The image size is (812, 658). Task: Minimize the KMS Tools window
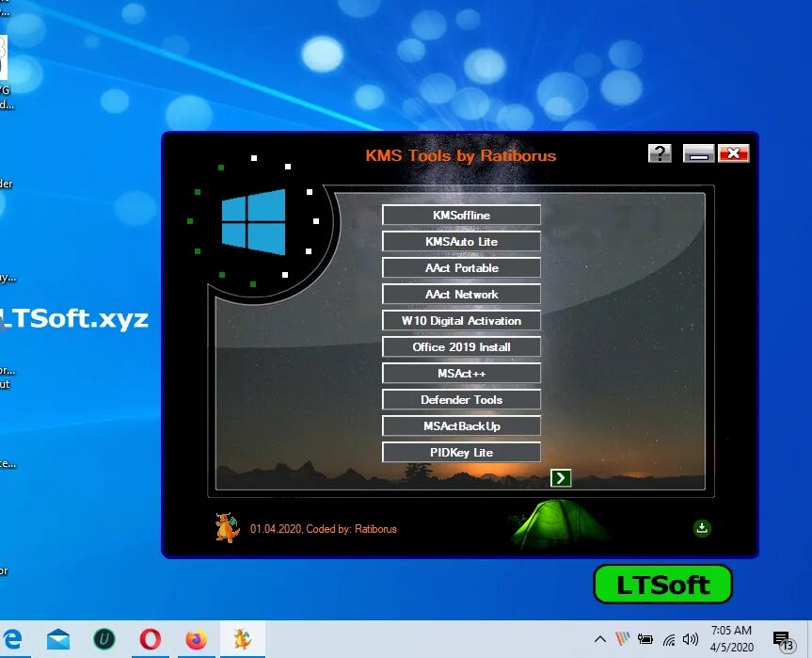[698, 153]
